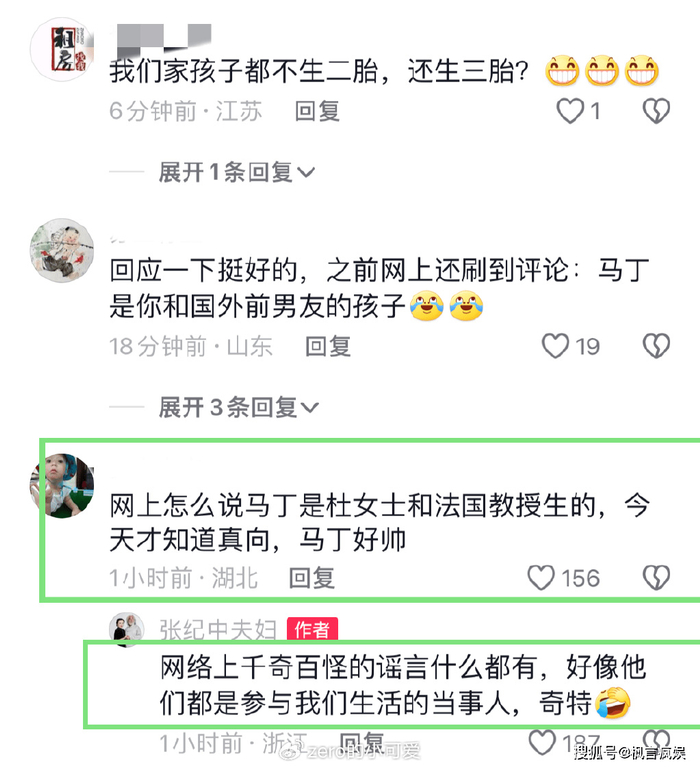Like the Jiangsu comment with heart icon
Screen dimensions: 700x767
click(570, 111)
